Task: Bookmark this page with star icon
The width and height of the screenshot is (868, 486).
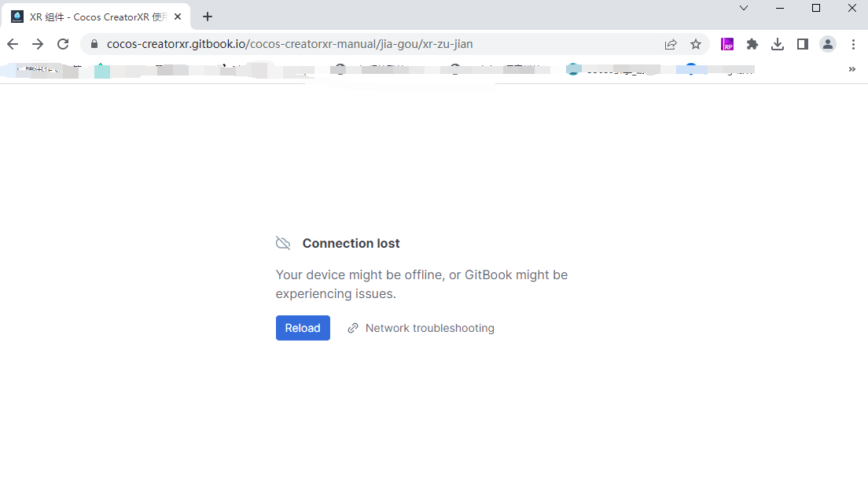Action: pyautogui.click(x=696, y=44)
